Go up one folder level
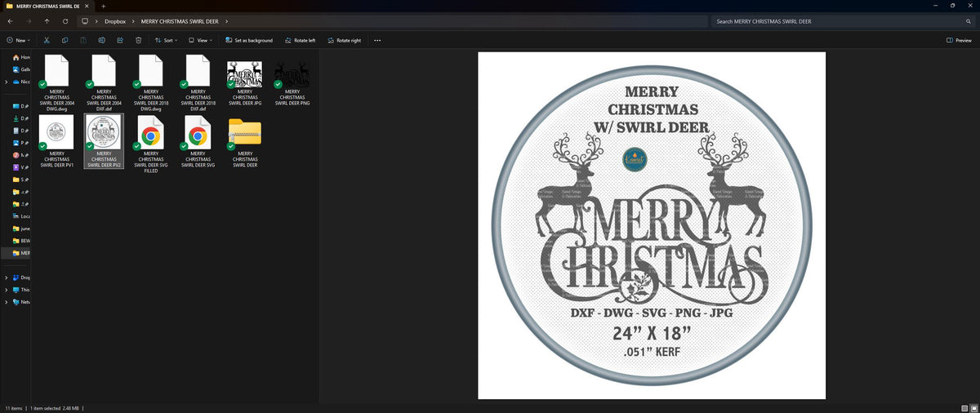980x413 pixels. pos(47,21)
